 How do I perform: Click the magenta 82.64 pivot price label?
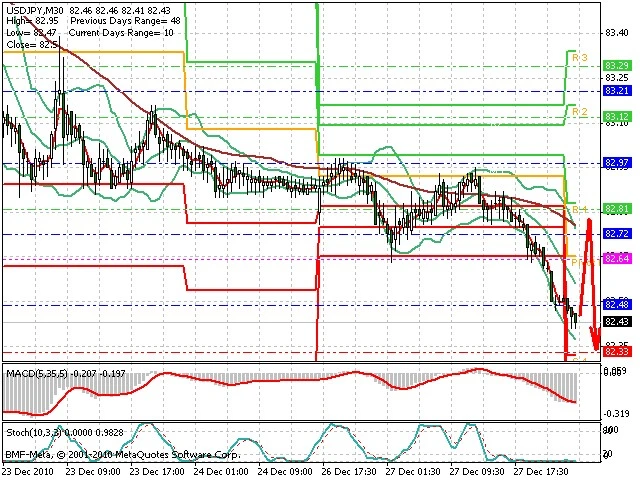coord(617,258)
